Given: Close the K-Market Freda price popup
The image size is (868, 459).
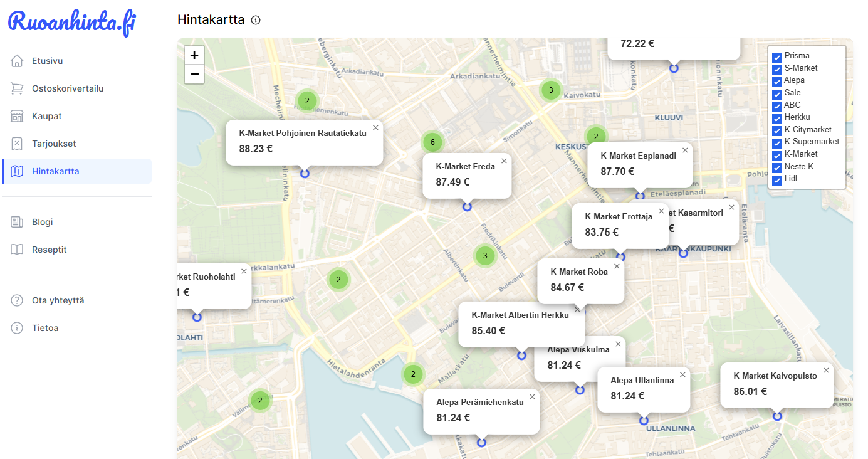Looking at the screenshot, I should coord(504,159).
